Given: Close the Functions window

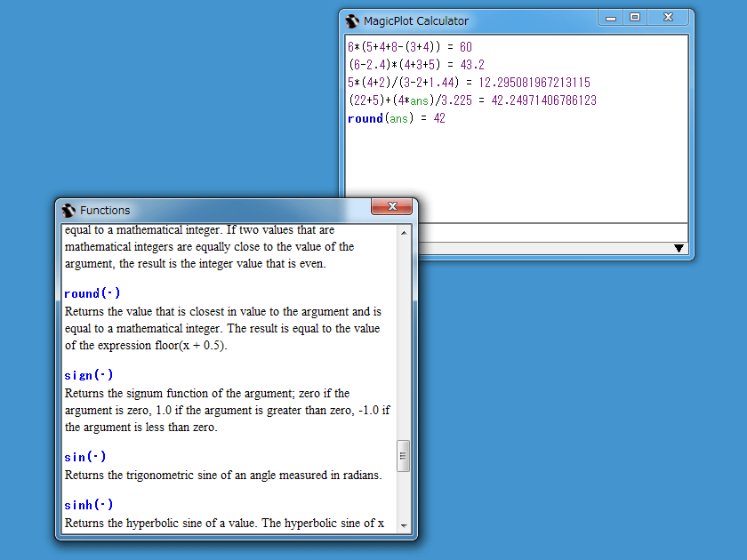Looking at the screenshot, I should tap(390, 208).
